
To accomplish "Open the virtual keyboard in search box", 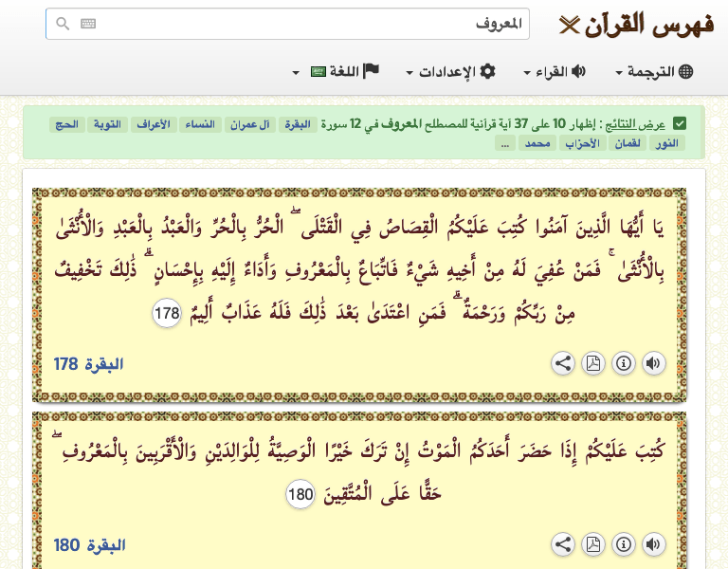I will (88, 25).
